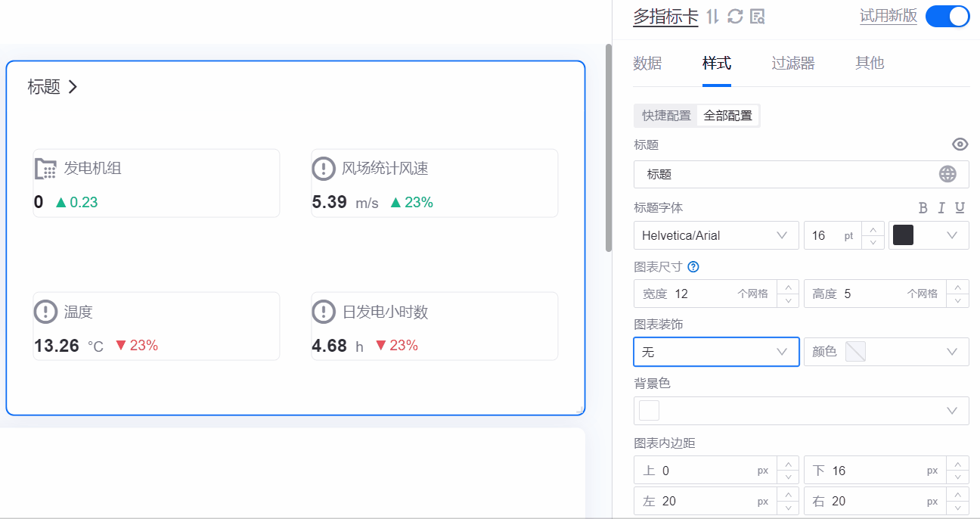The width and height of the screenshot is (980, 519).
Task: Switch to the 数据 tab
Action: click(x=647, y=63)
